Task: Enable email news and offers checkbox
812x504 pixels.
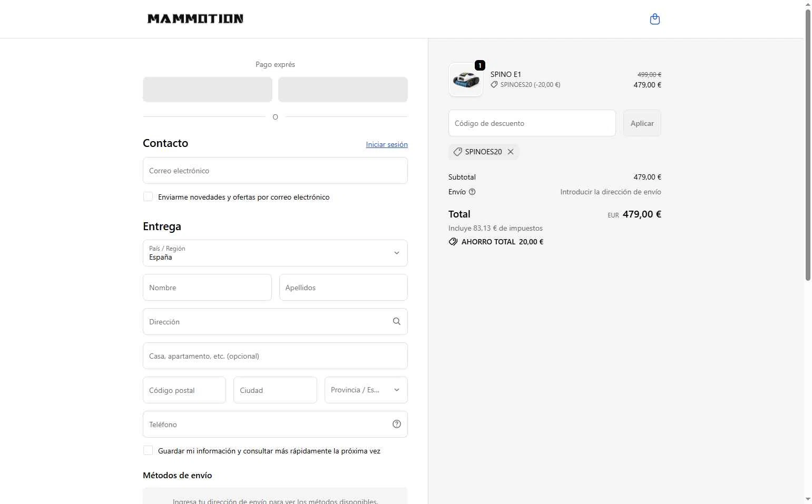Action: [148, 196]
